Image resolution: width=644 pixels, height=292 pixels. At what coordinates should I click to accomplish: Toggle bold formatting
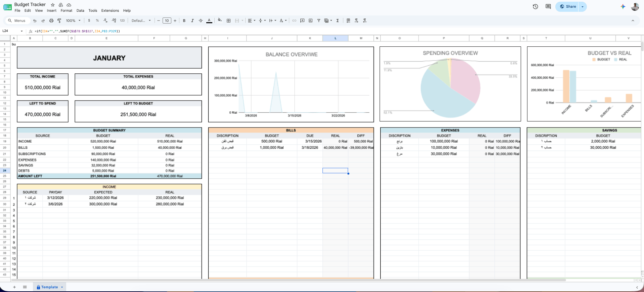[184, 21]
